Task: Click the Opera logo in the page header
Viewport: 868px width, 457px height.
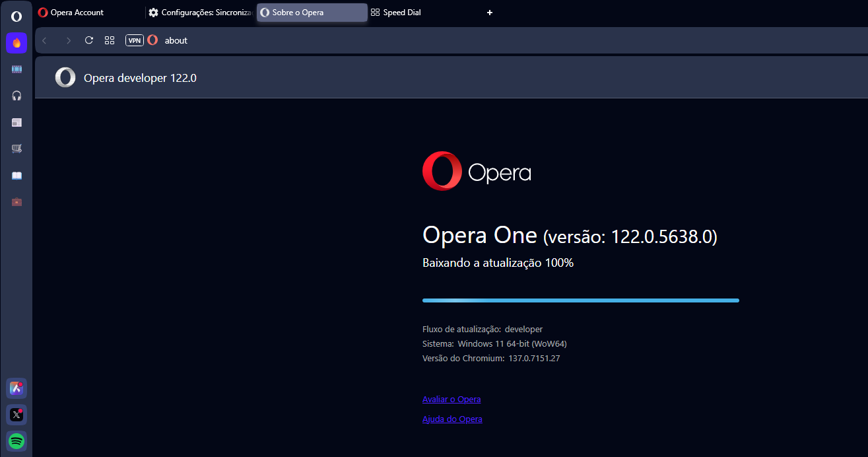Action: tap(65, 78)
